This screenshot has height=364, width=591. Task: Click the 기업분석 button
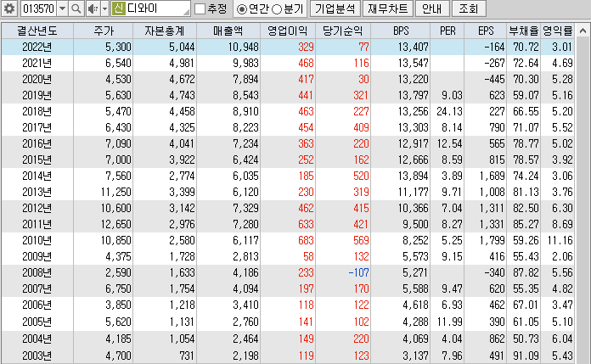point(335,8)
